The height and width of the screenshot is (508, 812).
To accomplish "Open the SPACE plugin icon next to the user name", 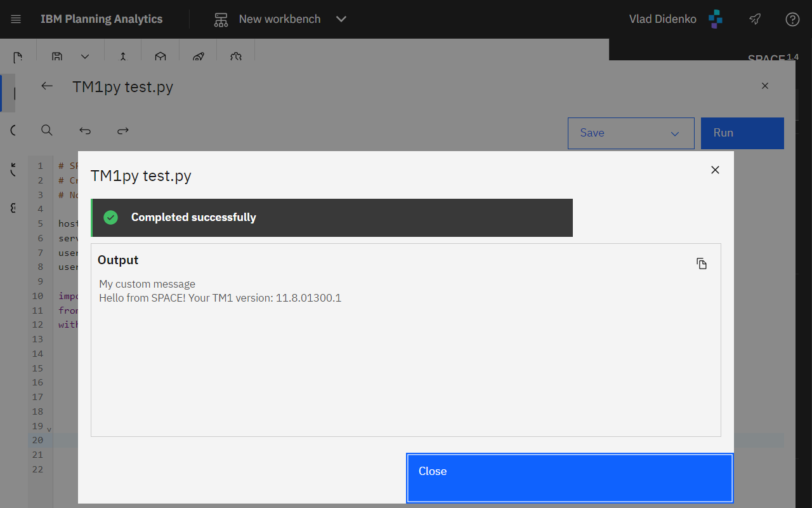I will [716, 19].
